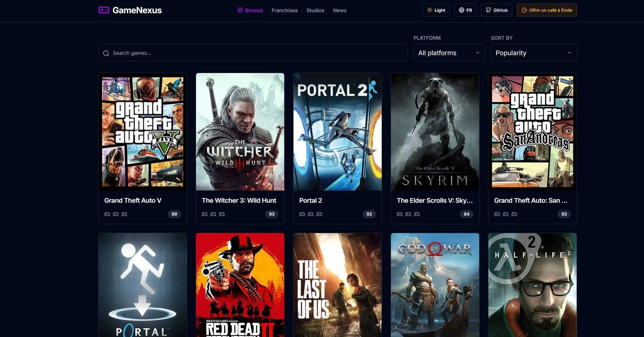This screenshot has width=644, height=337.
Task: Click the compass icon beside Browse
Action: [240, 10]
